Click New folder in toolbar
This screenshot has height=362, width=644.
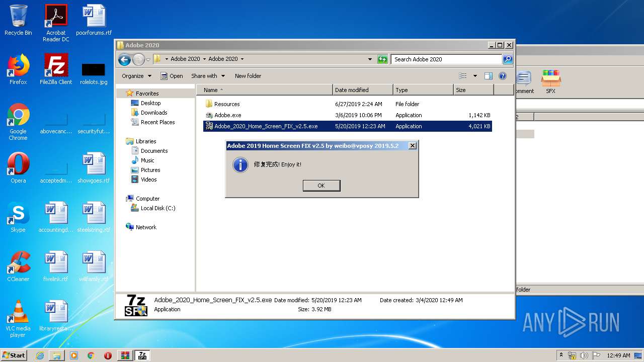tap(248, 76)
